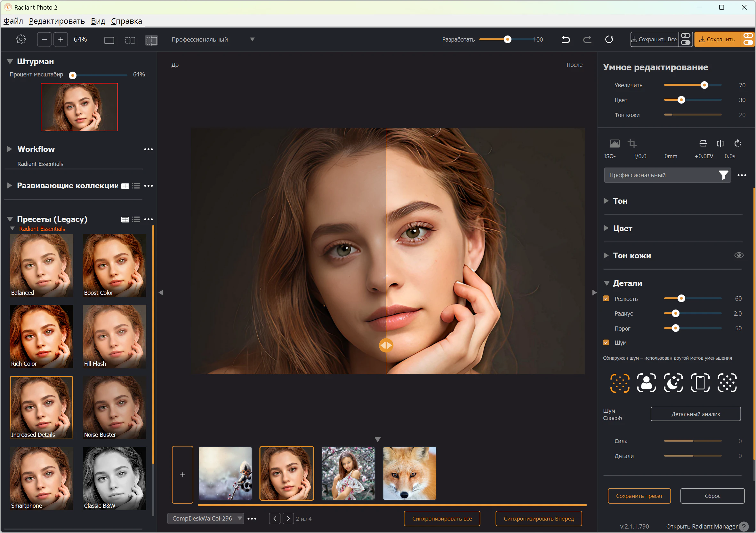756x533 pixels.
Task: Open the Справка menu
Action: pyautogui.click(x=126, y=21)
